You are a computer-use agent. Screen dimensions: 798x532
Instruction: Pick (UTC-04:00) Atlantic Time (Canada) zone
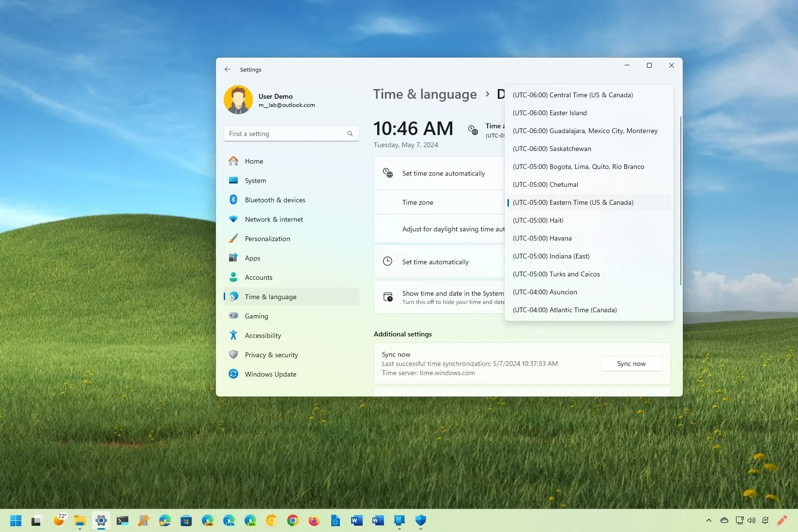click(565, 310)
